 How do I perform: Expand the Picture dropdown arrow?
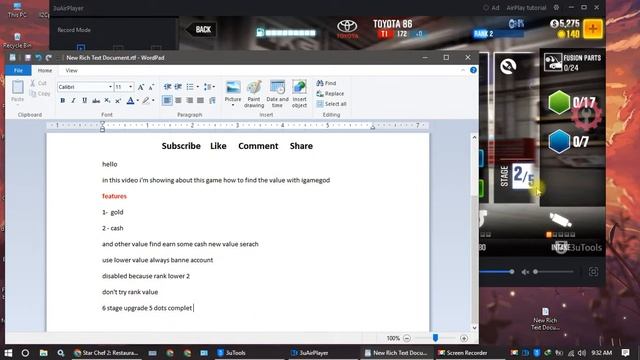[x=233, y=106]
